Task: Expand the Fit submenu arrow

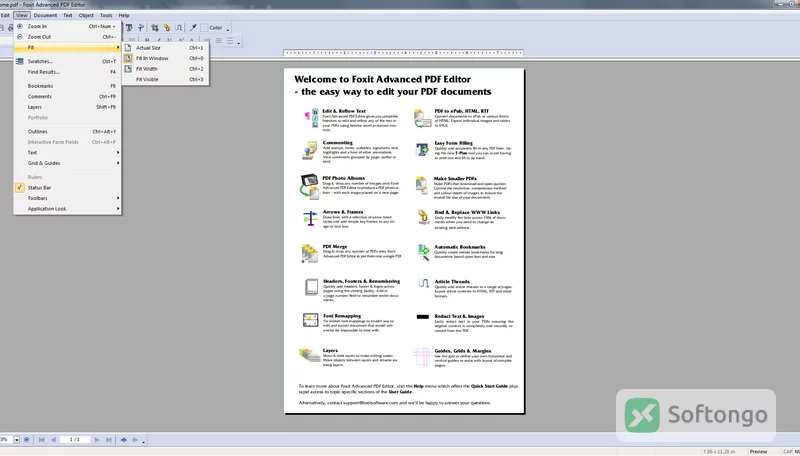Action: 118,47
